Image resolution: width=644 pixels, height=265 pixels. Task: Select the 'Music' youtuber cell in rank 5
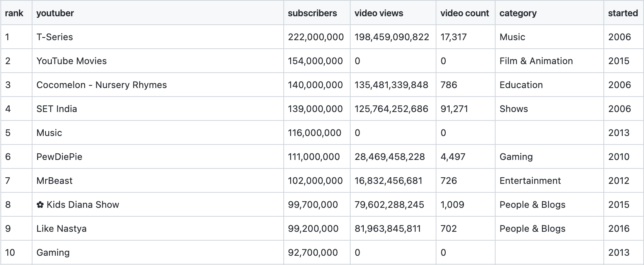pos(158,133)
